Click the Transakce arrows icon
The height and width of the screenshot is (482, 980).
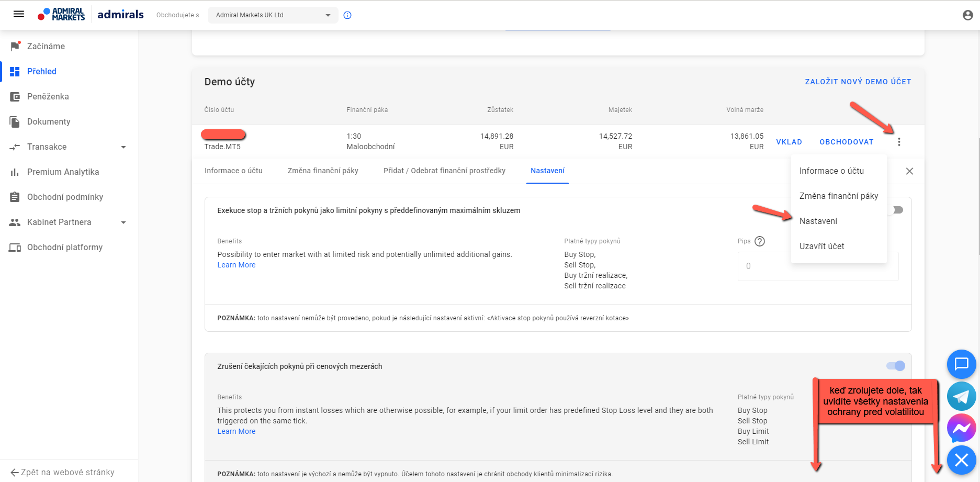[15, 147]
